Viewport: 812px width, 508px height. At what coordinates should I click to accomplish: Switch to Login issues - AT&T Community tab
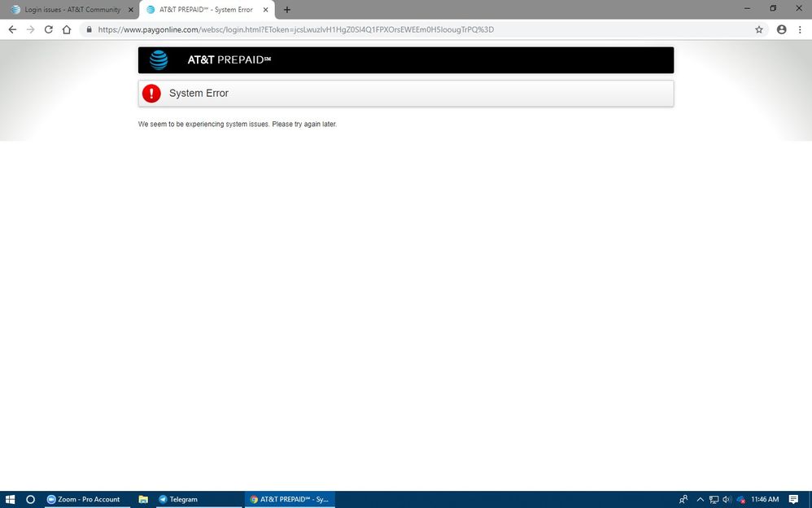pyautogui.click(x=69, y=10)
